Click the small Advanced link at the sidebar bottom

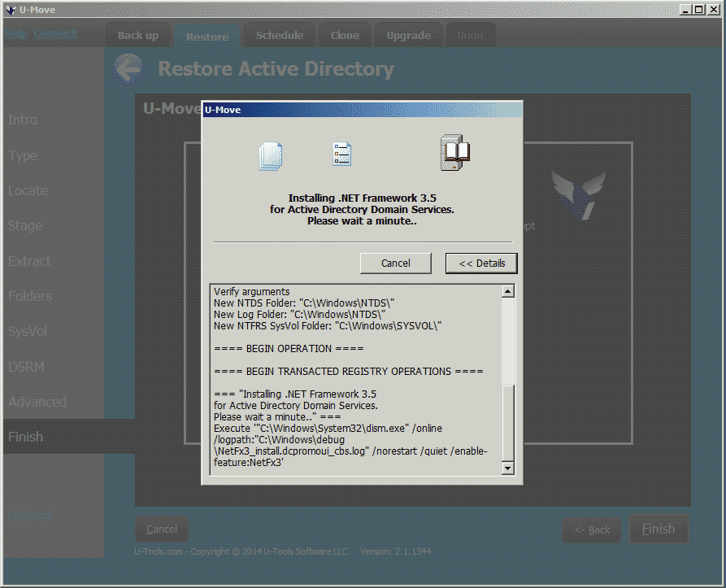click(30, 514)
